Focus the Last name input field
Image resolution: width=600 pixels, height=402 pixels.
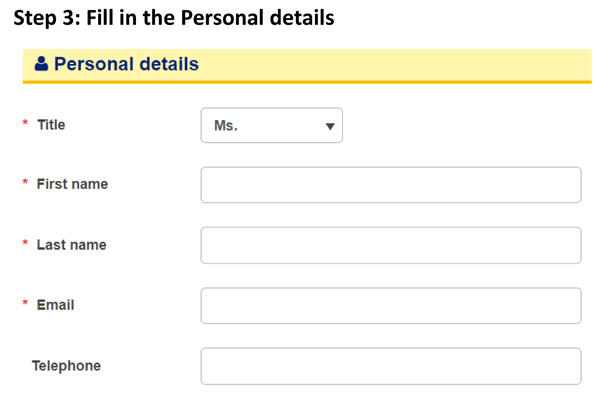391,245
